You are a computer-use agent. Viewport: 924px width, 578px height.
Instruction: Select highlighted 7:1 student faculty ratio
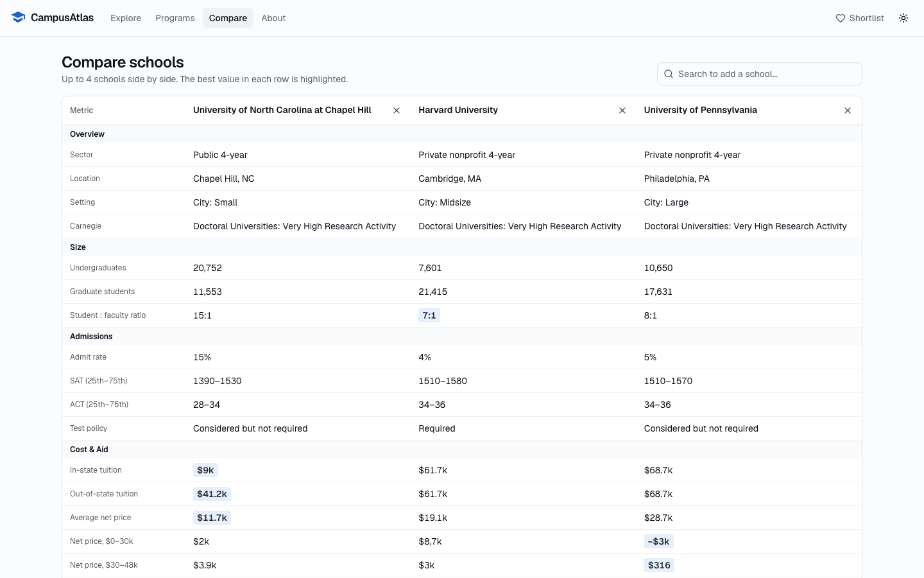(429, 315)
